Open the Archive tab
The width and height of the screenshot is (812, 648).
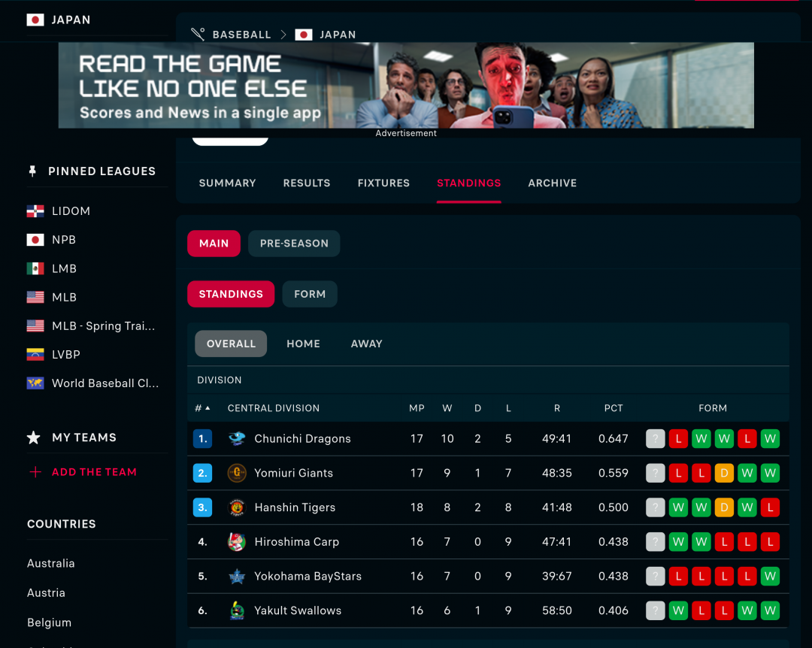(552, 183)
